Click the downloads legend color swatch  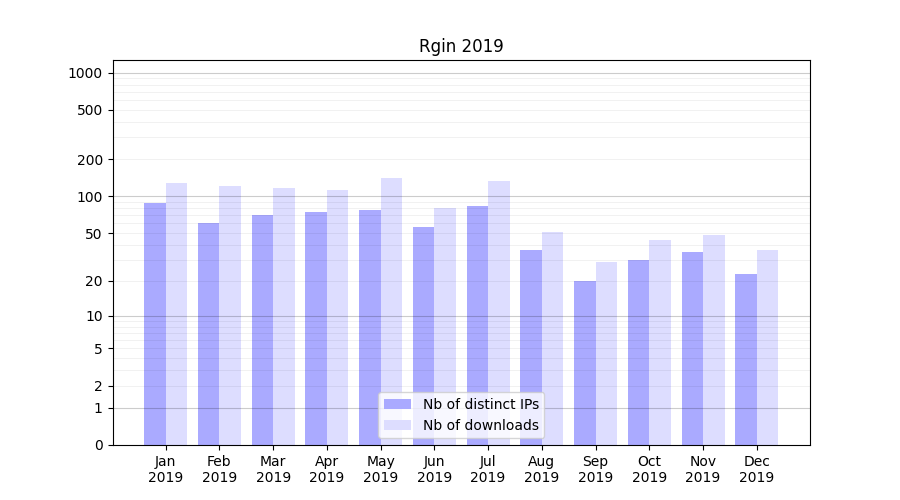[x=397, y=425]
